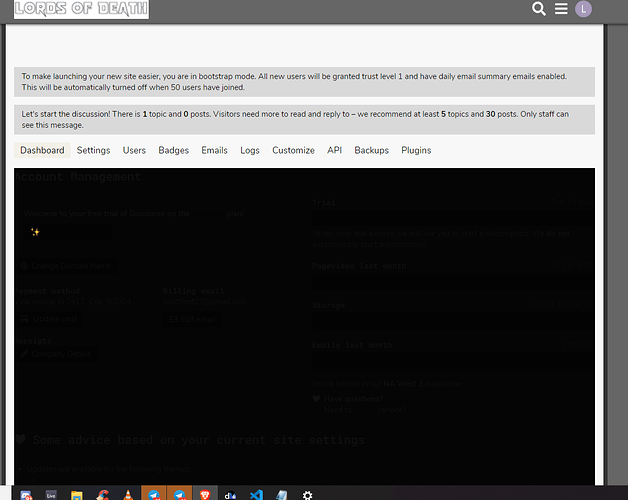Switch to the Settings admin tab

93,150
